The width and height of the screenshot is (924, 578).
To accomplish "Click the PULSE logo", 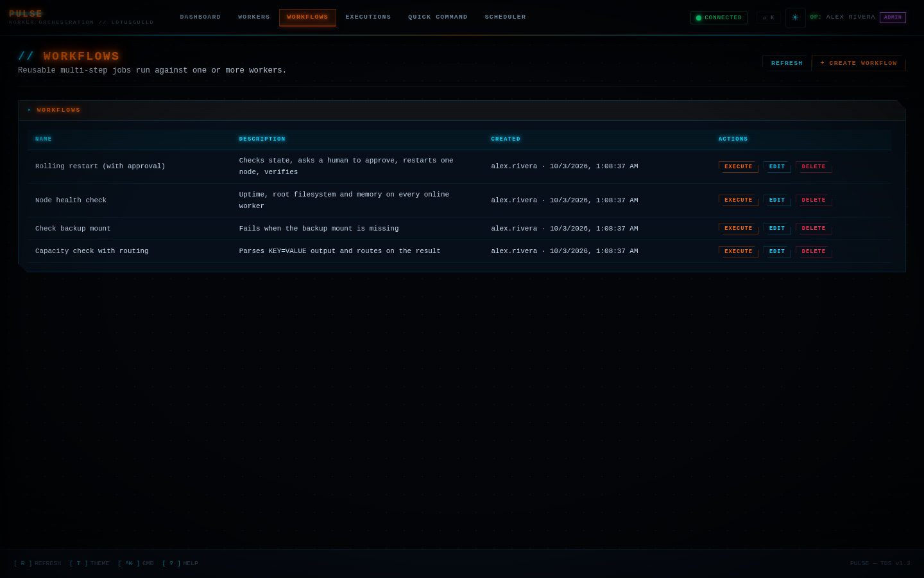I will pyautogui.click(x=26, y=14).
